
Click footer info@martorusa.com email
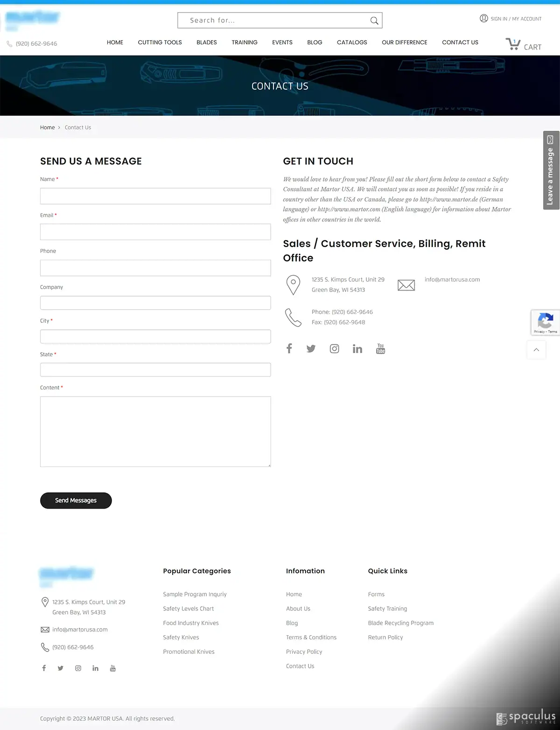[80, 630]
